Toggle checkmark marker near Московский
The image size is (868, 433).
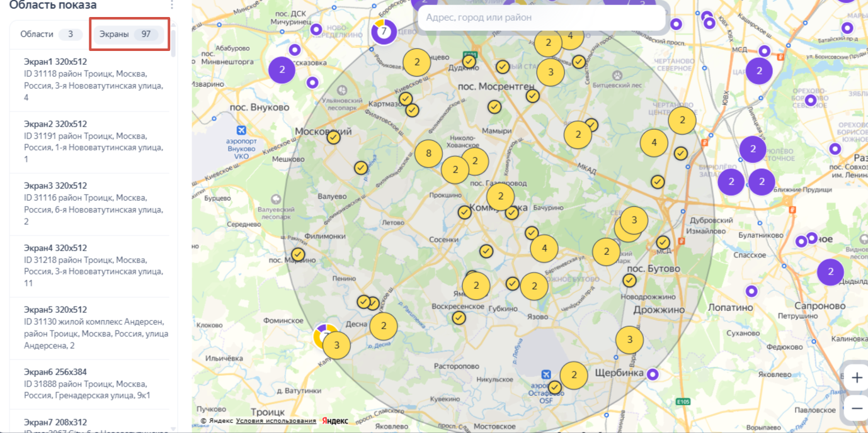tap(333, 137)
